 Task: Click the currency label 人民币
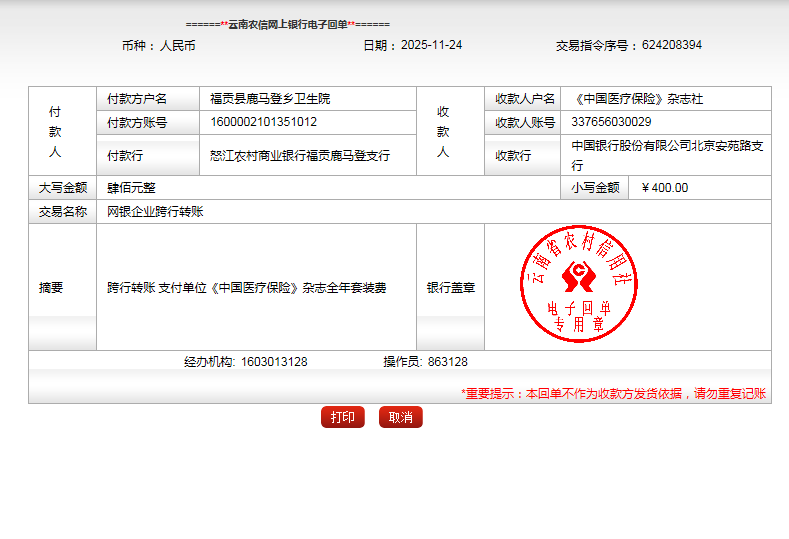click(x=177, y=46)
